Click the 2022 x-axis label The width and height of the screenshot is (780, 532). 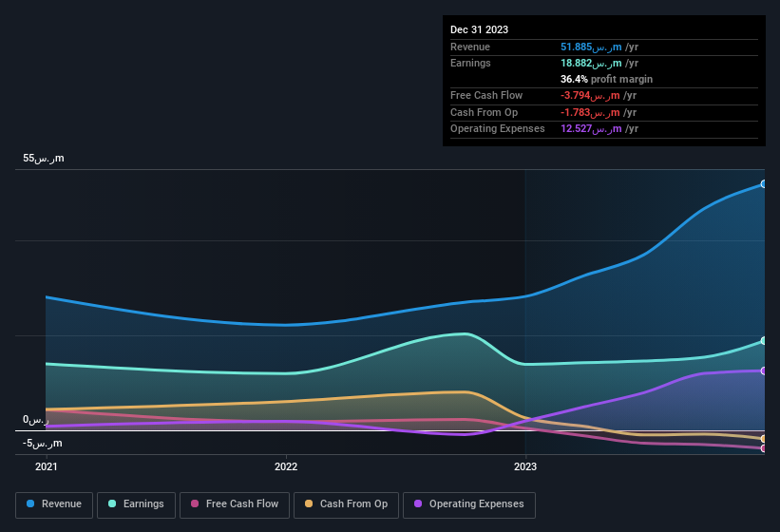286,466
